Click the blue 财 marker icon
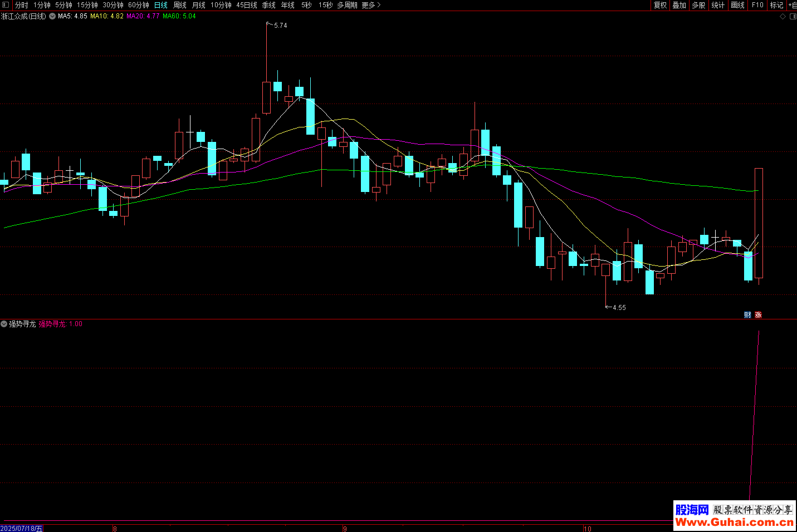Screen dimensions: 797x532 click(x=747, y=315)
